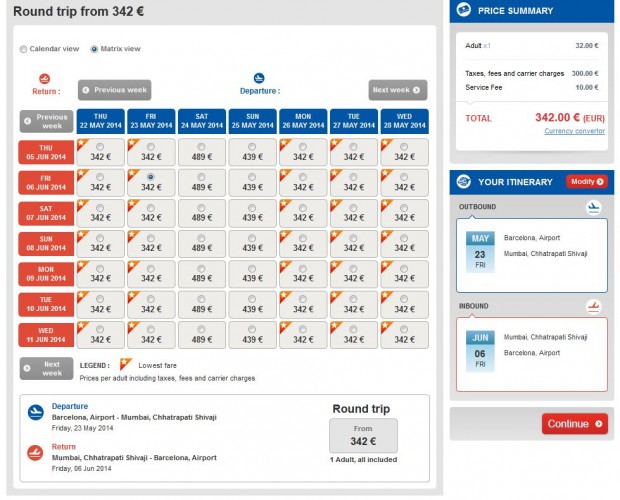Click the Your Itinerary header icon
Screen dimensions: 620x500
coord(464,182)
